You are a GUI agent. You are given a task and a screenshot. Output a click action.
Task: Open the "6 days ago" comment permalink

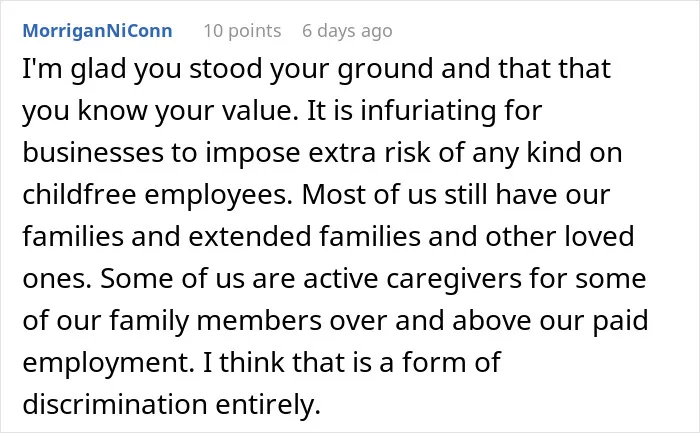[x=347, y=31]
